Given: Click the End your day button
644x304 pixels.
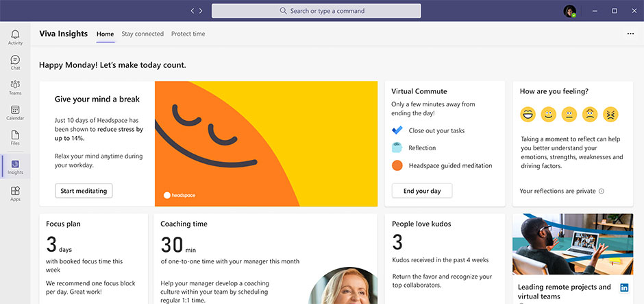Looking at the screenshot, I should point(422,191).
